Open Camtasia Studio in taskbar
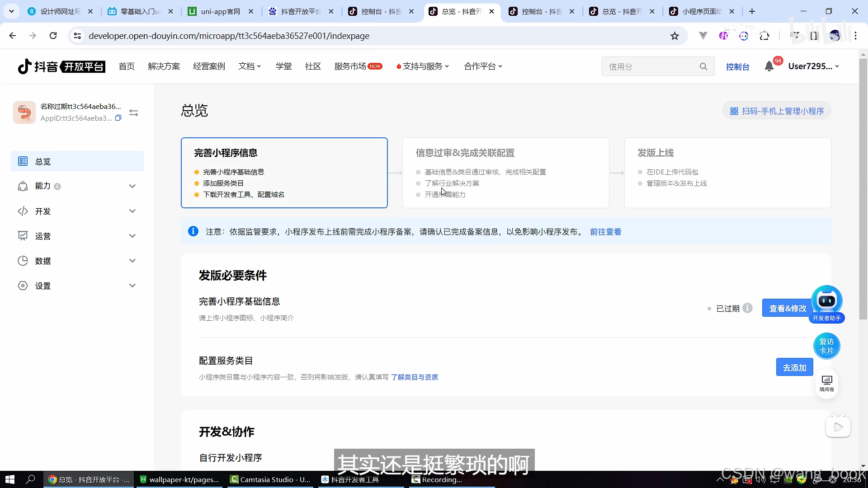Image resolution: width=868 pixels, height=488 pixels. tap(270, 479)
